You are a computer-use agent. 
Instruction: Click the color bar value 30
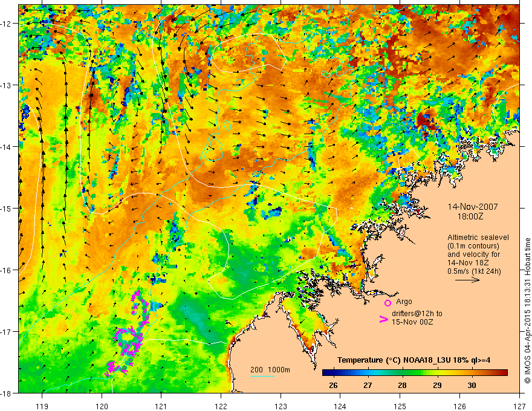[472, 385]
